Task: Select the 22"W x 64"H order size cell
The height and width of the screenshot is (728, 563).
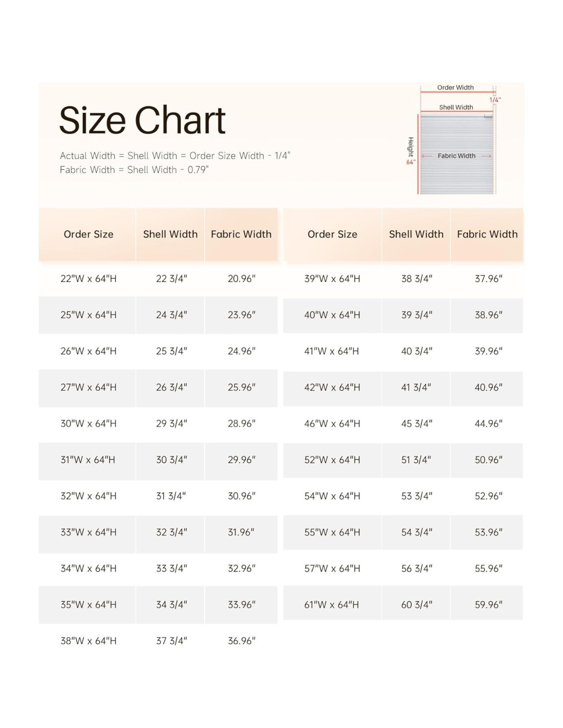Action: coord(89,279)
